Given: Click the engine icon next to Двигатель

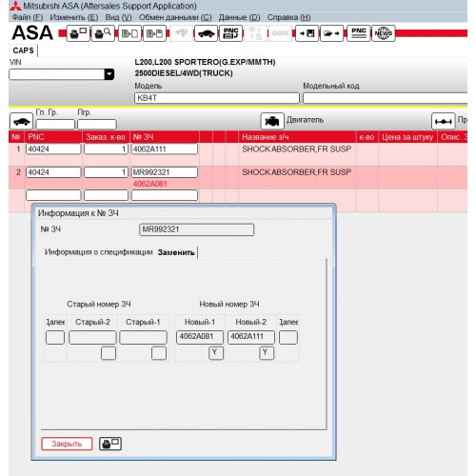Looking at the screenshot, I should [272, 121].
